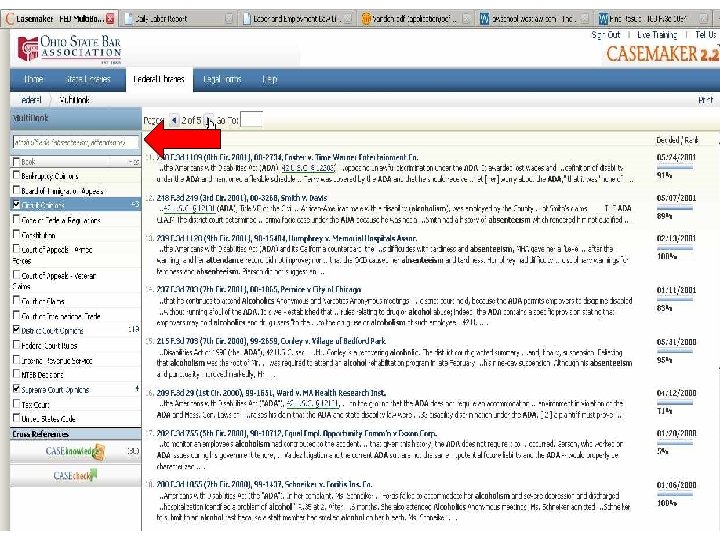Open the Home navigation tab
This screenshot has height=540, width=720.
[x=34, y=79]
